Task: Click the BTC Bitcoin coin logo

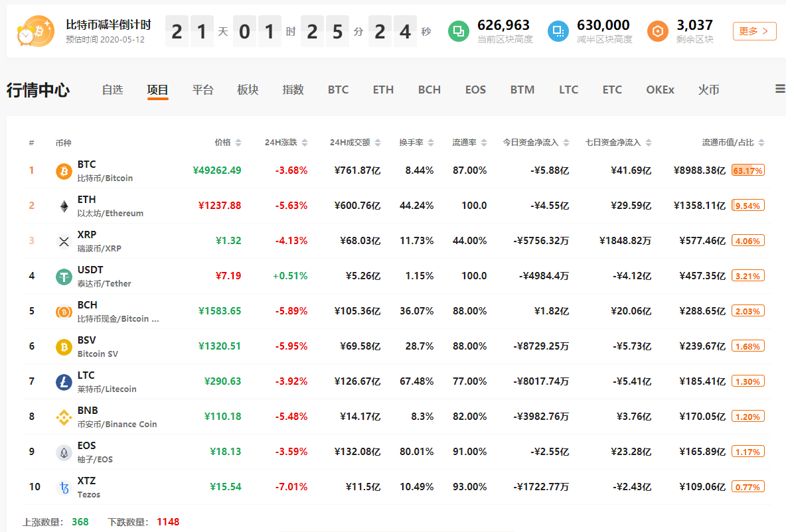Action: [x=64, y=171]
